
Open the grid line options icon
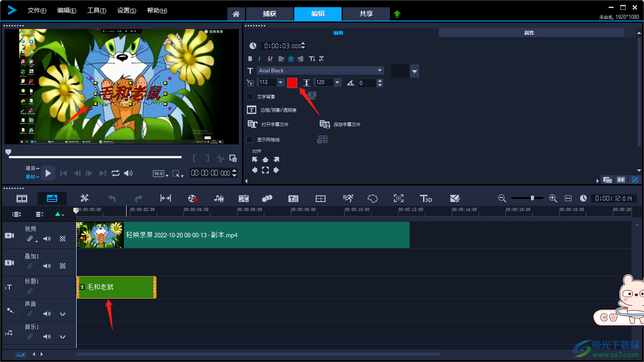pos(322,140)
